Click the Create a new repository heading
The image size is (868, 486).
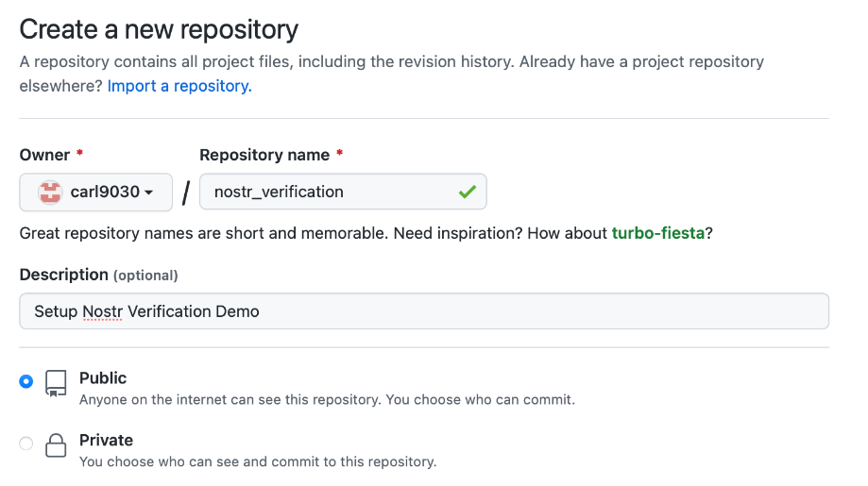(x=159, y=29)
